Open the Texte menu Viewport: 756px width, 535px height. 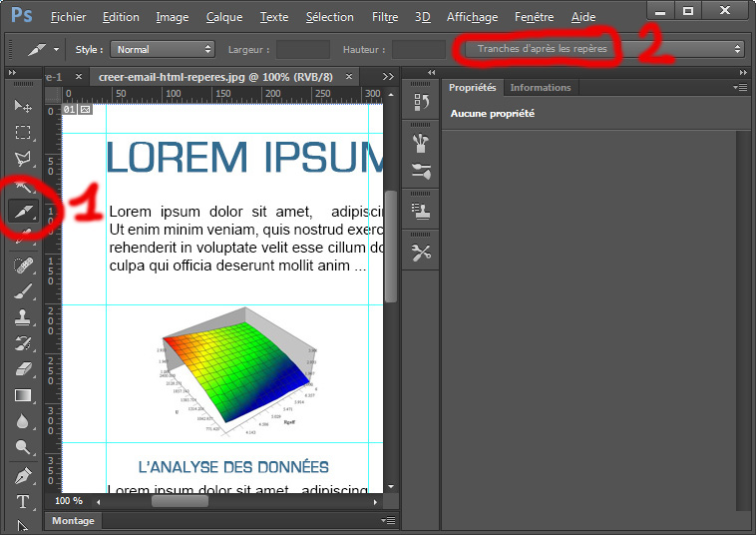point(274,17)
